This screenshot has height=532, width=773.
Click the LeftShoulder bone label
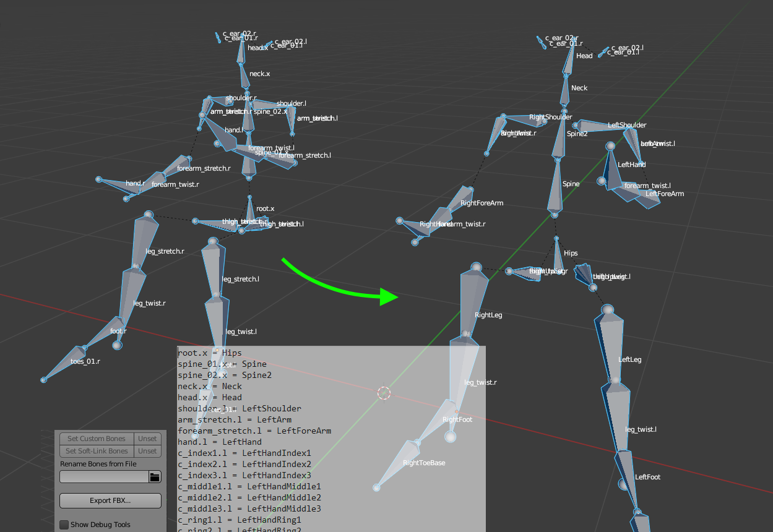coord(627,125)
